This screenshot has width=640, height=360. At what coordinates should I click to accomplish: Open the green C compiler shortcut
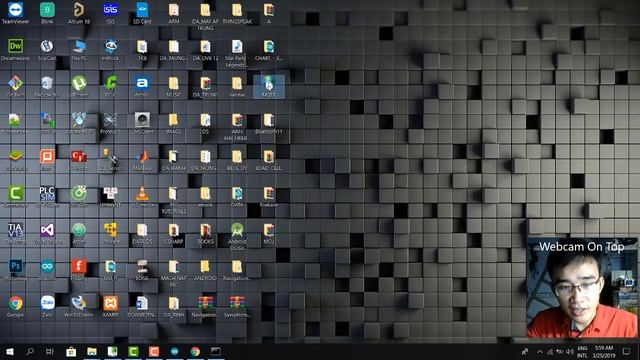pos(111,86)
